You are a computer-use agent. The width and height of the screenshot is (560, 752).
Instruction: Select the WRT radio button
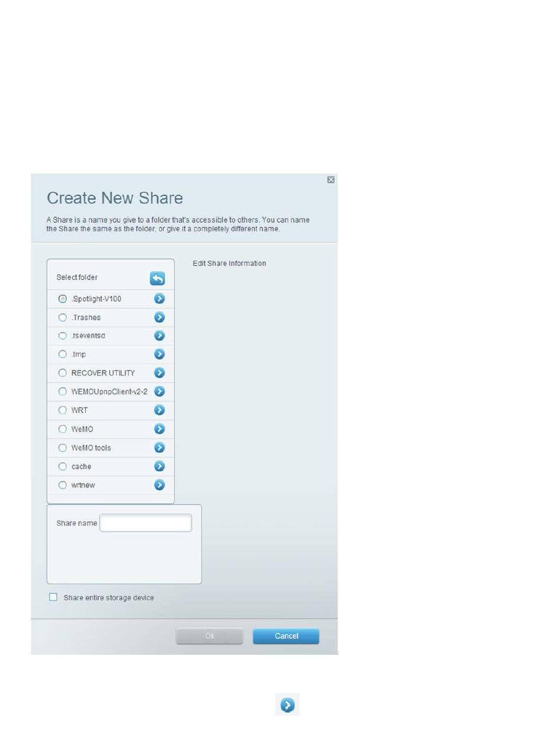62,410
